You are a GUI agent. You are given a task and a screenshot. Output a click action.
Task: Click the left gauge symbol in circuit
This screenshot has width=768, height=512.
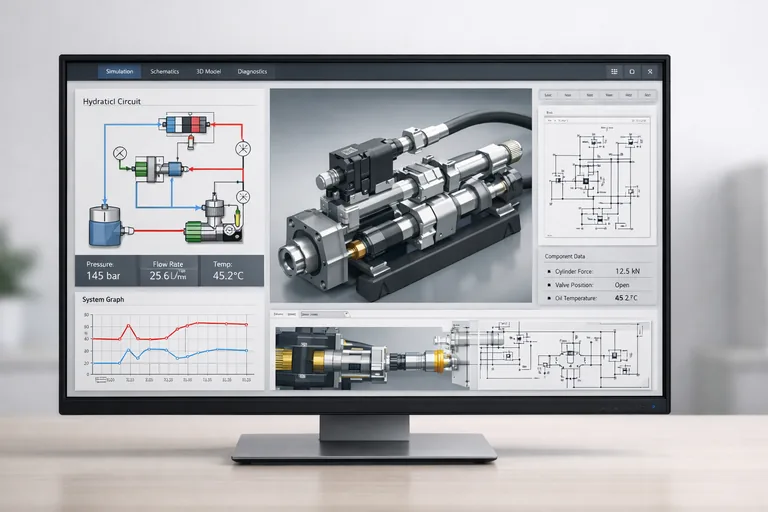(120, 152)
